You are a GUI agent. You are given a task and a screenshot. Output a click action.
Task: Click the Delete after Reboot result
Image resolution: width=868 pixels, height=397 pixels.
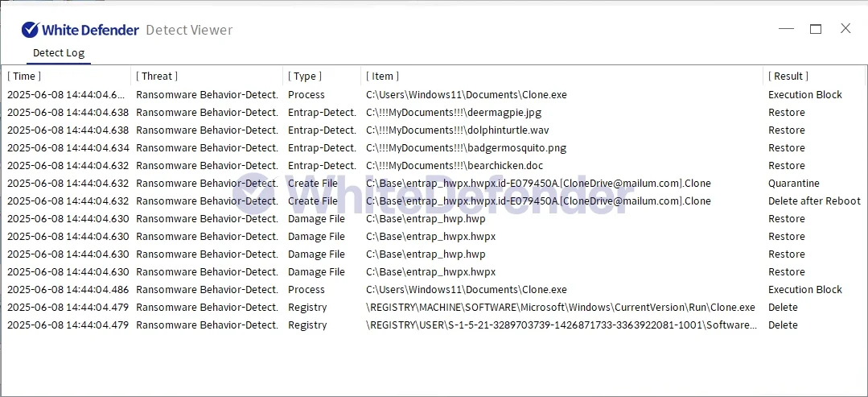(x=813, y=201)
